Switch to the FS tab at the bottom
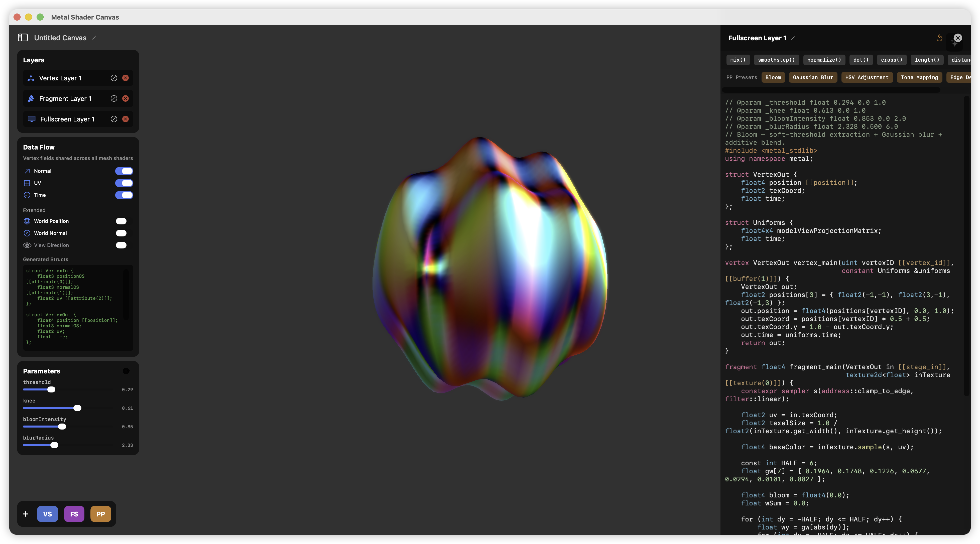The height and width of the screenshot is (544, 980). pos(74,514)
